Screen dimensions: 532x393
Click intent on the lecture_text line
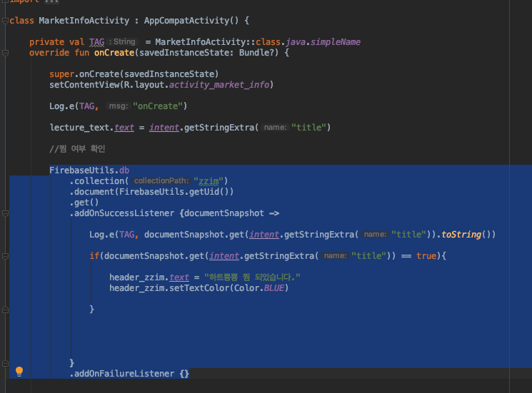tap(164, 128)
